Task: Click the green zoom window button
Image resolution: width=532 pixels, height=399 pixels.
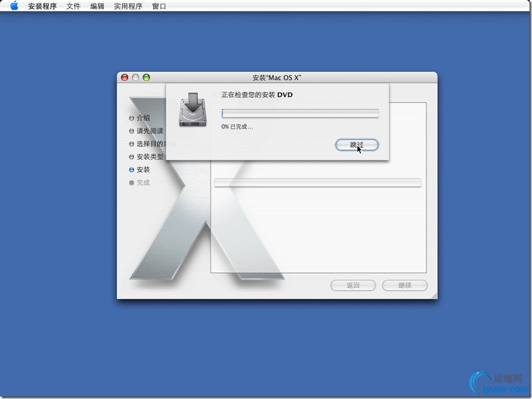Action: (146, 78)
